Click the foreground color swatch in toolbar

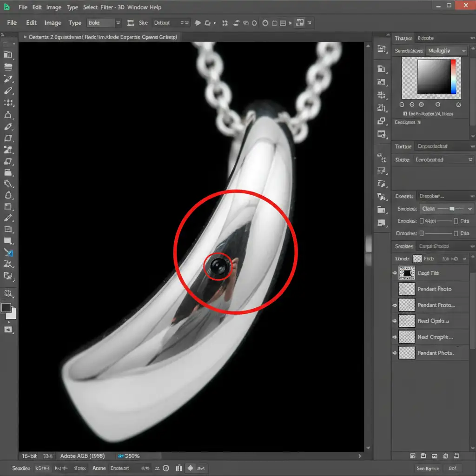6,308
